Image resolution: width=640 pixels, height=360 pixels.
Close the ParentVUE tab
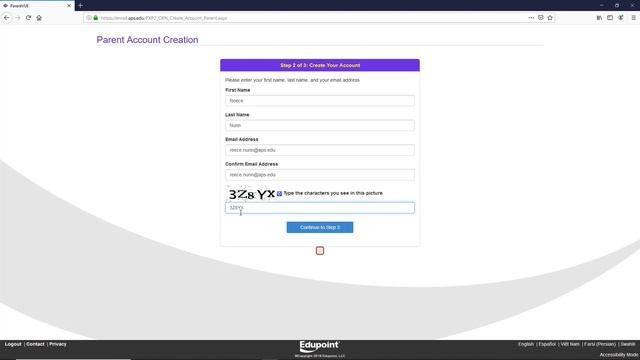click(x=69, y=6)
